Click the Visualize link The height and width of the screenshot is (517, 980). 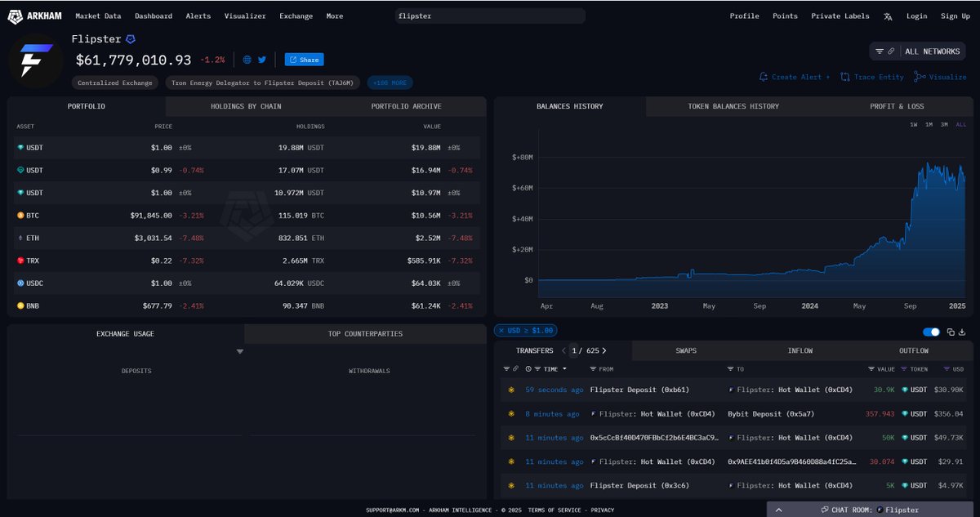[x=940, y=77]
